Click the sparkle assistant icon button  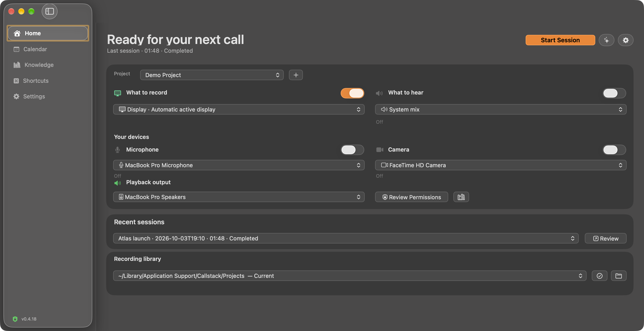tap(607, 40)
